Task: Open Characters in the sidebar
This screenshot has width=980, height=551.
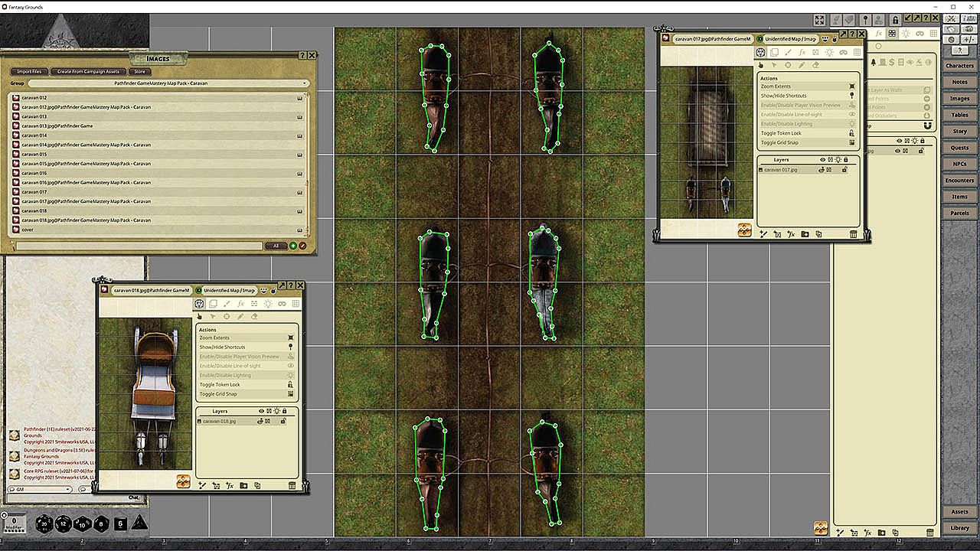Action: click(959, 66)
